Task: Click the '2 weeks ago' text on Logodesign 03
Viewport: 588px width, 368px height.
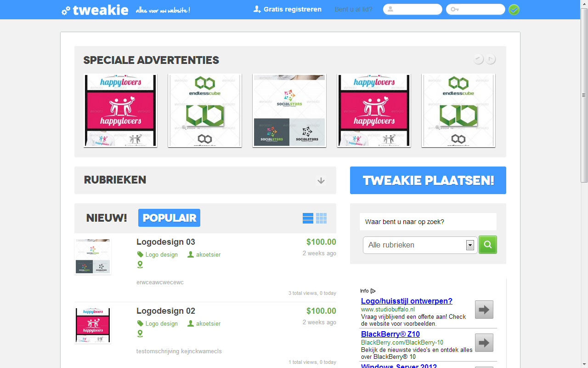Action: [319, 253]
